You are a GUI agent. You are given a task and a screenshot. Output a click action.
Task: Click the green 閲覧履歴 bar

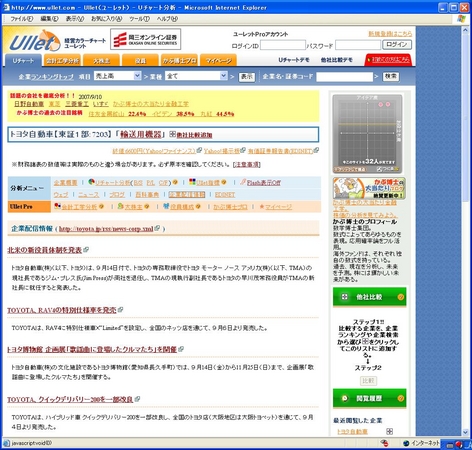pyautogui.click(x=369, y=398)
